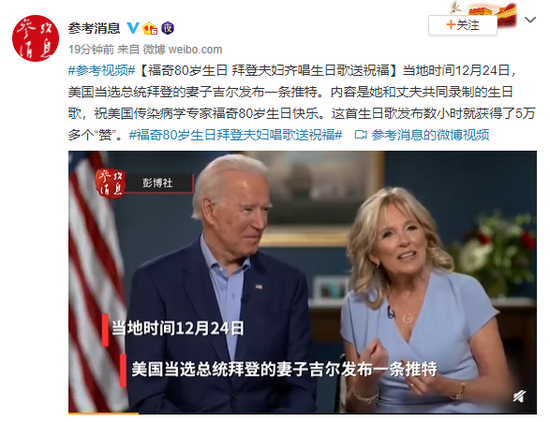The width and height of the screenshot is (550, 422).
Task: Click the 参考消息 watermark logo in the video
Action: tap(110, 183)
